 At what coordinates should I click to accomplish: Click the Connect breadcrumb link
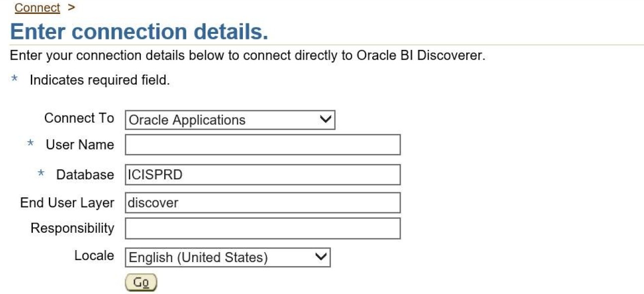[x=37, y=8]
